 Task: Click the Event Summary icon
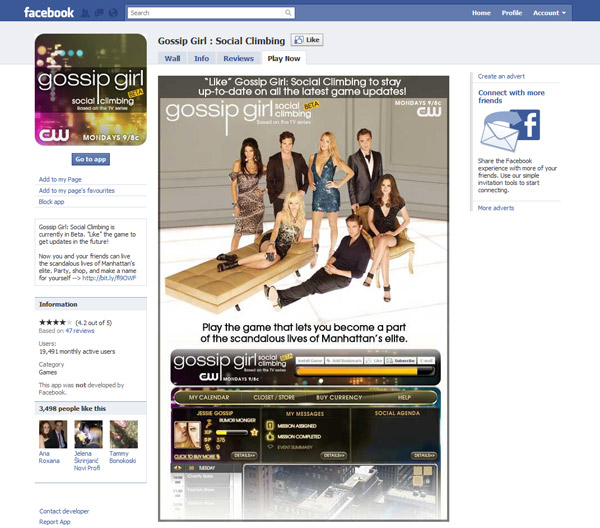(270, 447)
